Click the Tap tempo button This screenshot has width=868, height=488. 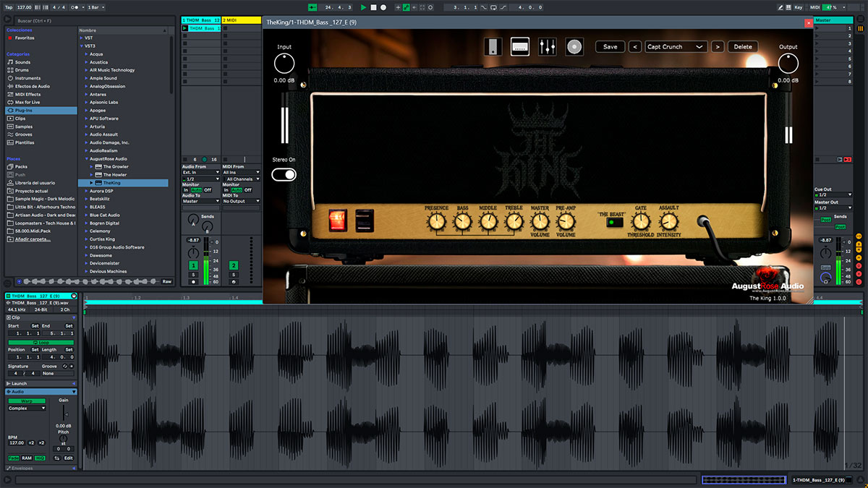[x=7, y=7]
